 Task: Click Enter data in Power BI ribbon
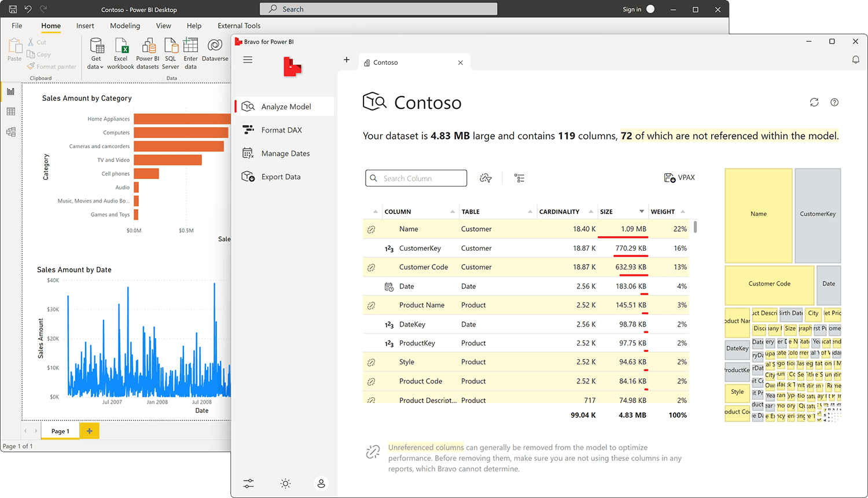190,54
